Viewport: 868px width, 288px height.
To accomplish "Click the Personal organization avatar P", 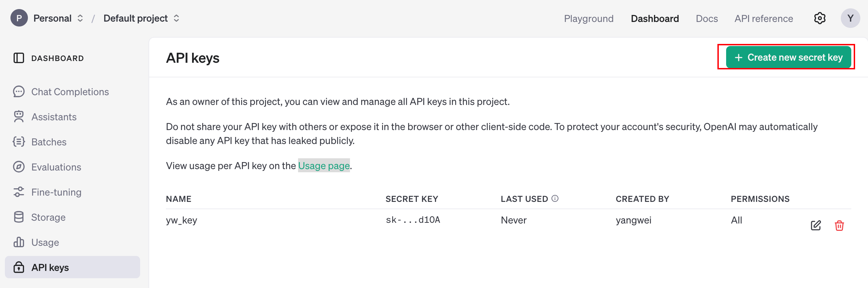I will click(19, 18).
